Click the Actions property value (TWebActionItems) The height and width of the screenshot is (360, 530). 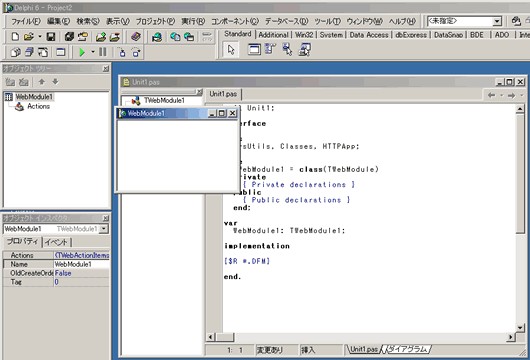pos(82,255)
